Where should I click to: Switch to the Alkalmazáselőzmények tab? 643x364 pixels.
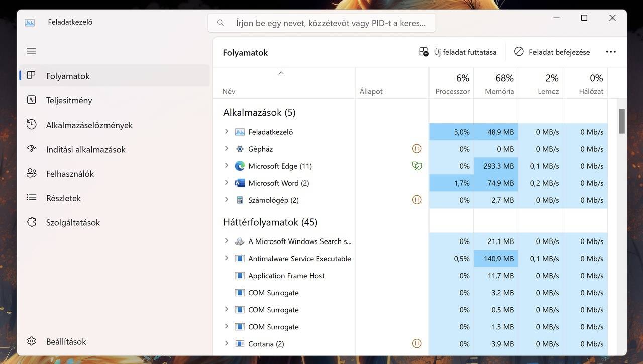tap(115, 125)
